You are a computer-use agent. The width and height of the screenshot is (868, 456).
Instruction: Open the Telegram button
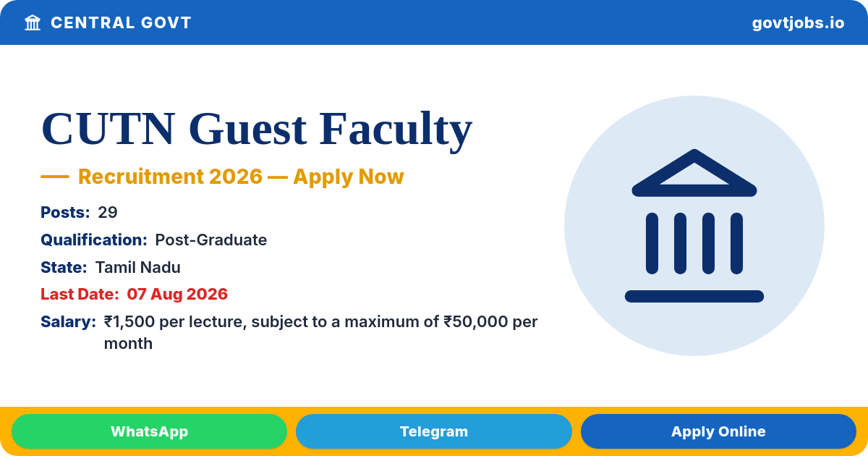pyautogui.click(x=434, y=431)
